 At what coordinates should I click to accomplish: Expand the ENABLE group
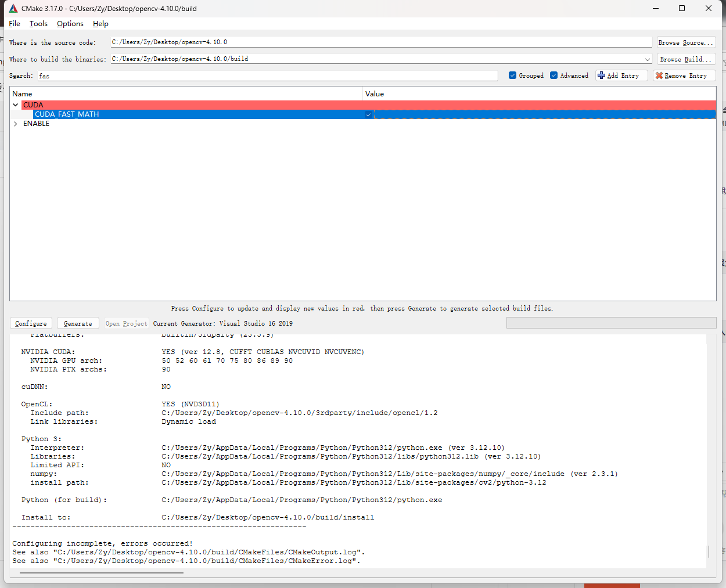point(15,124)
